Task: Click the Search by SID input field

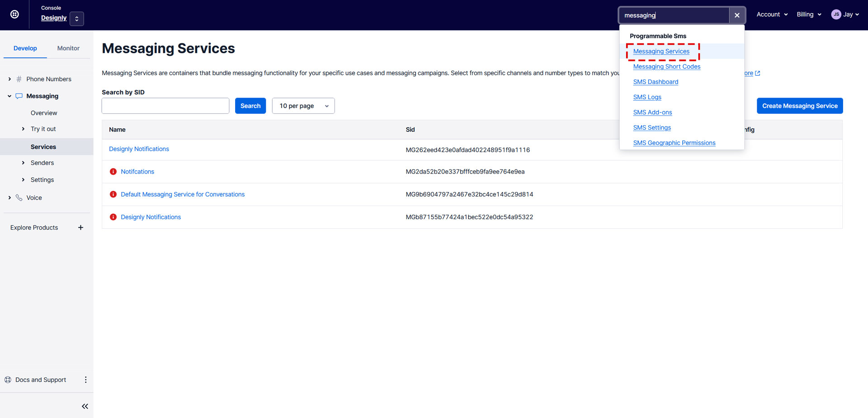Action: click(x=165, y=106)
